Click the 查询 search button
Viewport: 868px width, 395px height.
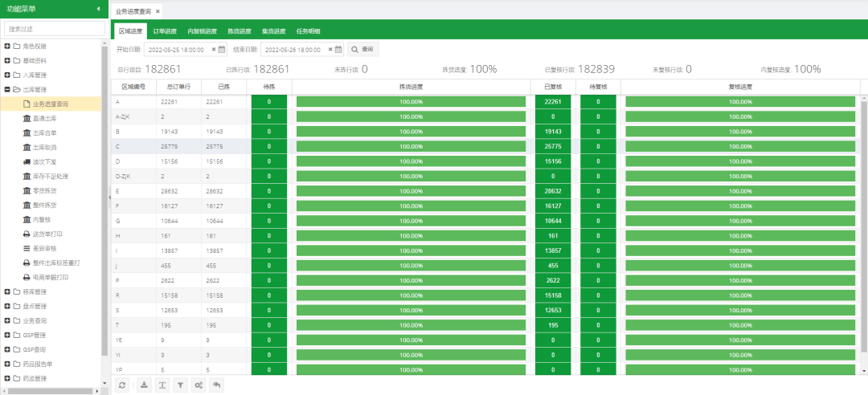click(362, 50)
